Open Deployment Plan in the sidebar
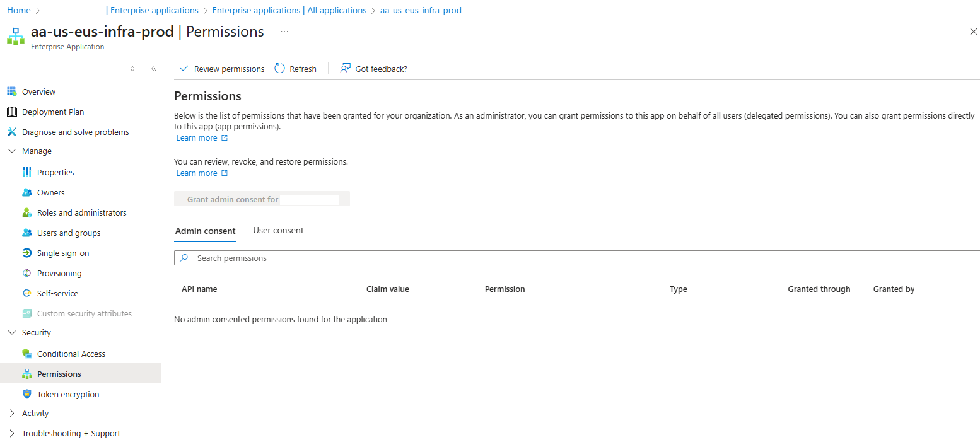This screenshot has width=980, height=447. click(52, 112)
